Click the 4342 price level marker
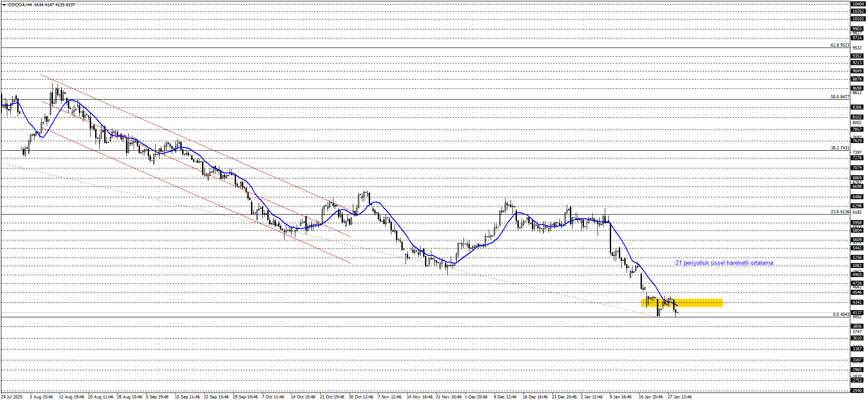 tap(857, 302)
